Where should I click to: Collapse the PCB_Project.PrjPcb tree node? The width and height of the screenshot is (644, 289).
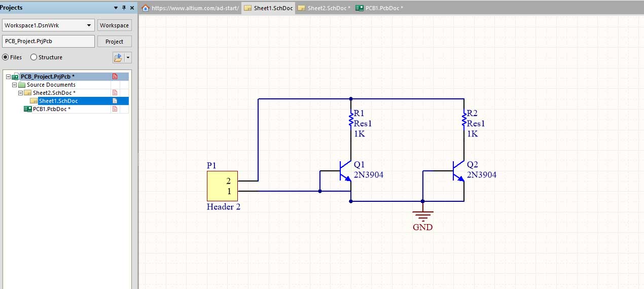(x=8, y=77)
